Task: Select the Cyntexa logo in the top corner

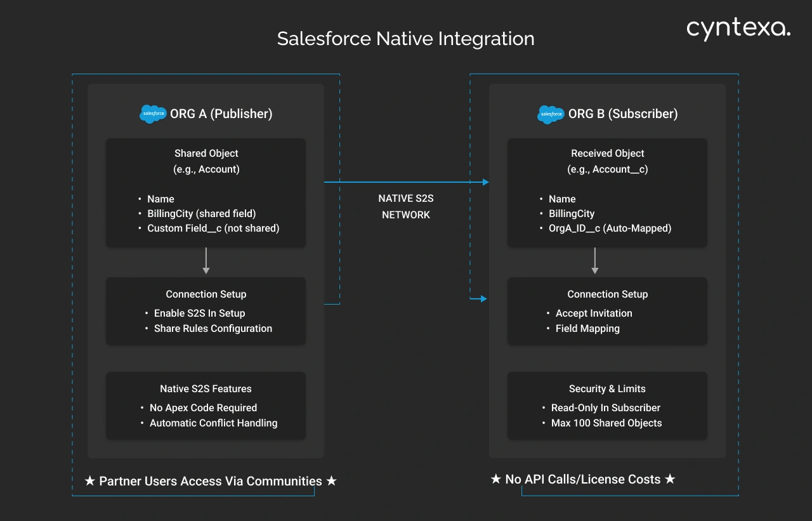Action: point(738,27)
